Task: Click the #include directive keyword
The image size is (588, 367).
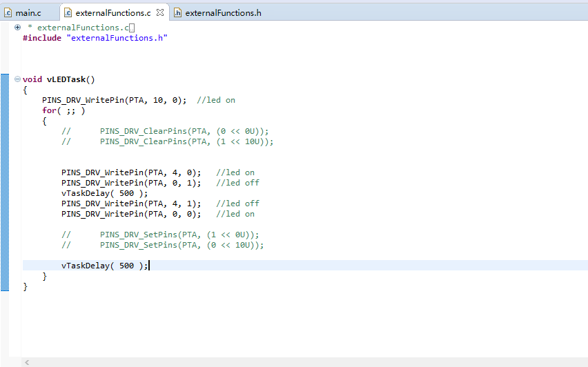Action: coord(42,38)
